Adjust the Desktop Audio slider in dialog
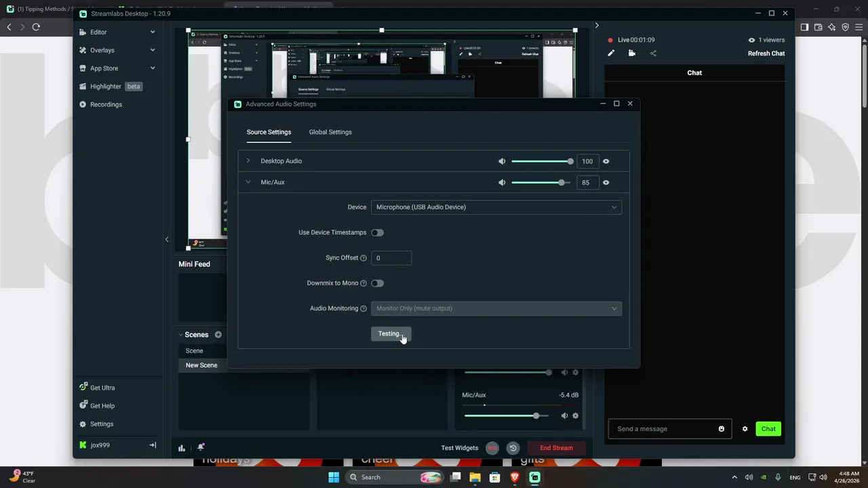868x488 pixels. (x=542, y=161)
